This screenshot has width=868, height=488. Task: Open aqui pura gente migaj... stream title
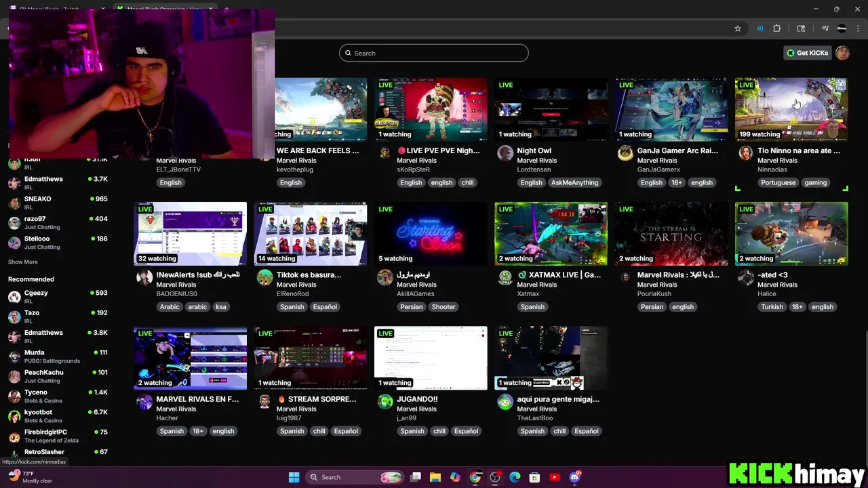click(558, 399)
